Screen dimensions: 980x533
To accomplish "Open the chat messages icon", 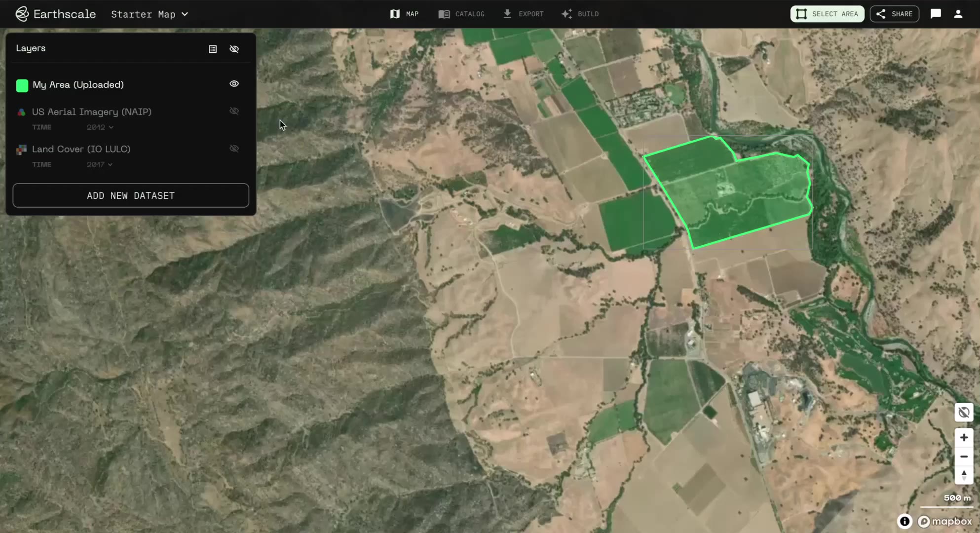I will (936, 14).
